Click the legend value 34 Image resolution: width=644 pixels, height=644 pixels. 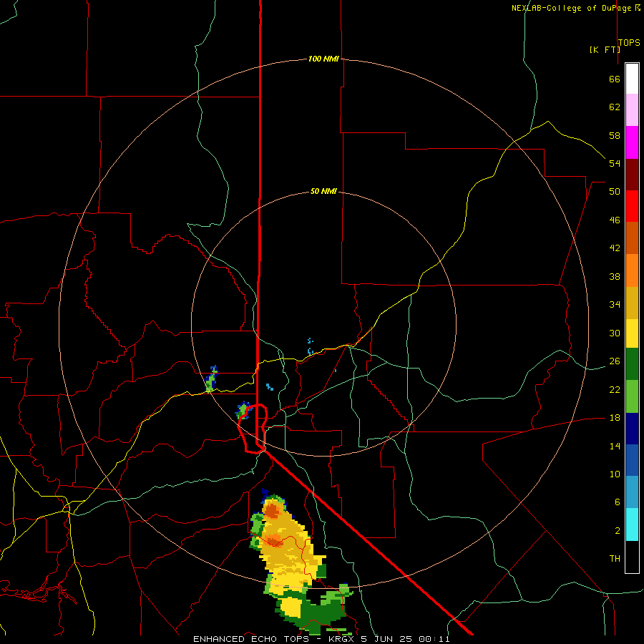point(615,304)
